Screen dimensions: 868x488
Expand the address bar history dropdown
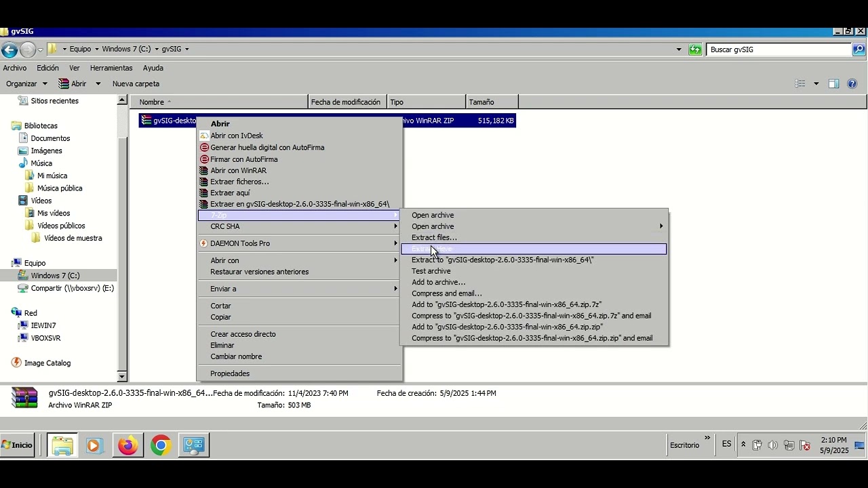coord(679,49)
